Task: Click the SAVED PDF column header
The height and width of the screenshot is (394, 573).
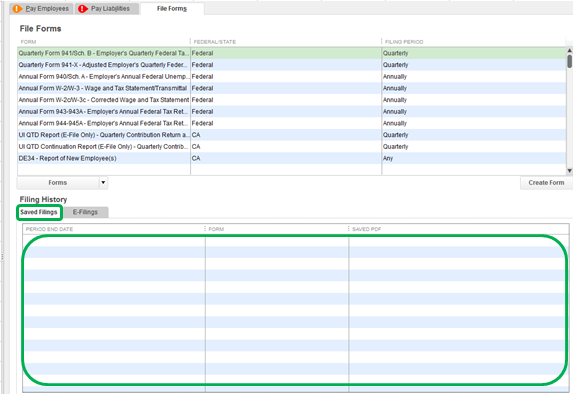Action: click(x=459, y=229)
